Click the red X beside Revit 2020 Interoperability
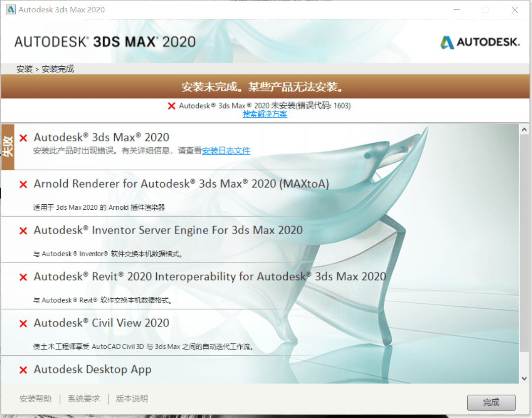Image resolution: width=532 pixels, height=418 pixels. tap(23, 277)
